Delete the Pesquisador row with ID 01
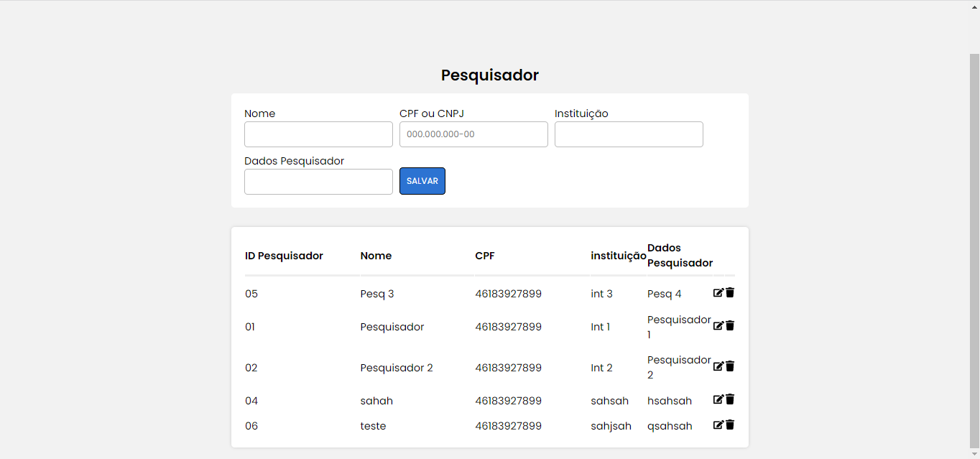Screen dimensions: 980x459 coord(729,325)
